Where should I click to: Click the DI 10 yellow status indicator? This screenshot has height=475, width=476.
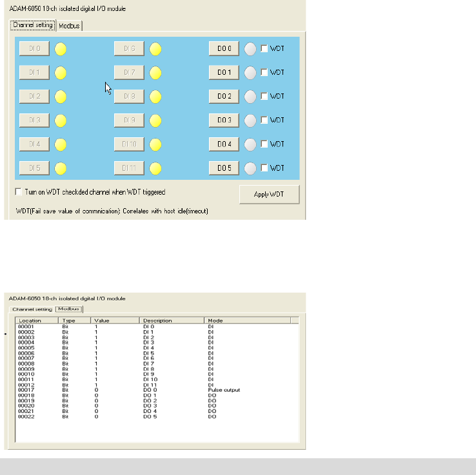tap(155, 144)
